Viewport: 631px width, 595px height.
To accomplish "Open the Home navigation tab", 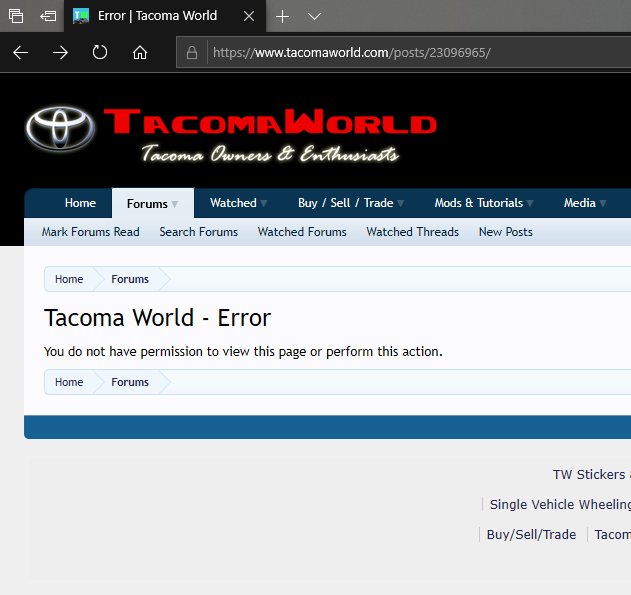I will [80, 203].
